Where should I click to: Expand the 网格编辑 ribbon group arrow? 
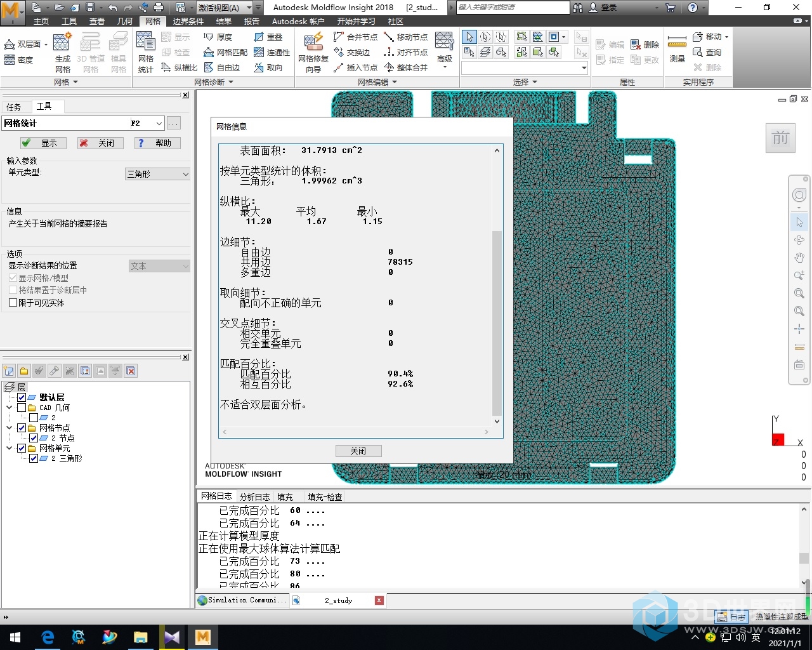click(x=395, y=82)
